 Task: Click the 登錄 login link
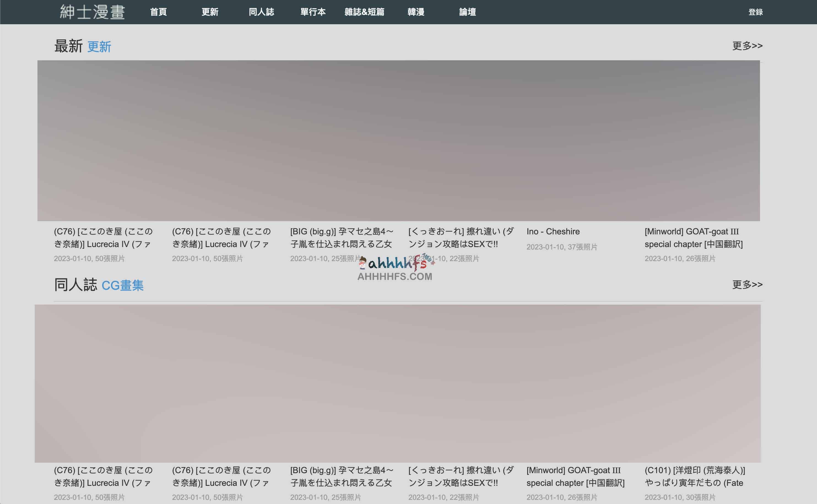coord(755,12)
